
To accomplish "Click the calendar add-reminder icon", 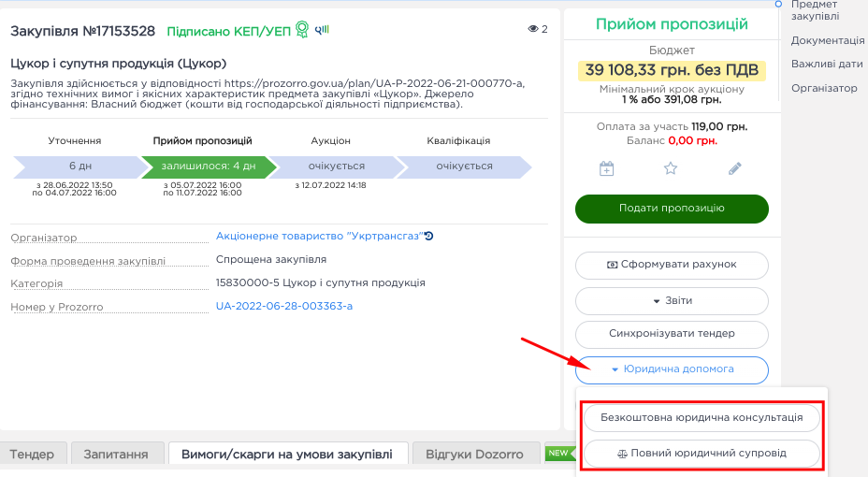I will click(606, 169).
